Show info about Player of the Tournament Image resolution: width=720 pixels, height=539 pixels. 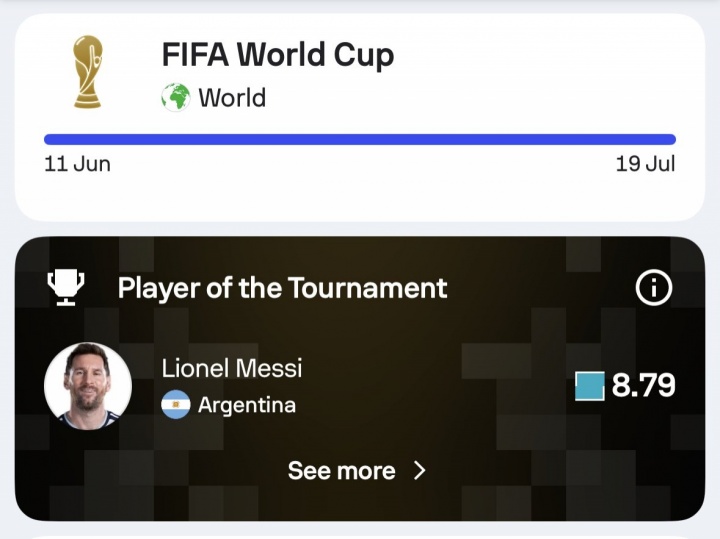tap(653, 288)
